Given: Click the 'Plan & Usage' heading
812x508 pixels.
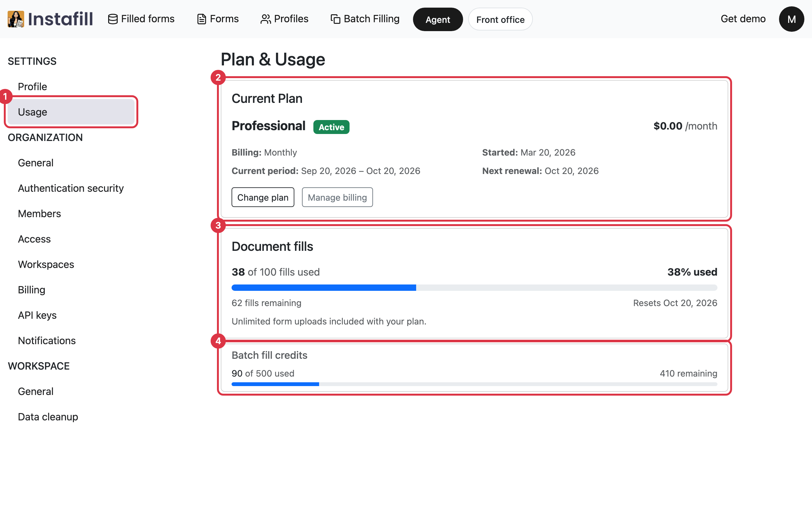Looking at the screenshot, I should pyautogui.click(x=273, y=59).
